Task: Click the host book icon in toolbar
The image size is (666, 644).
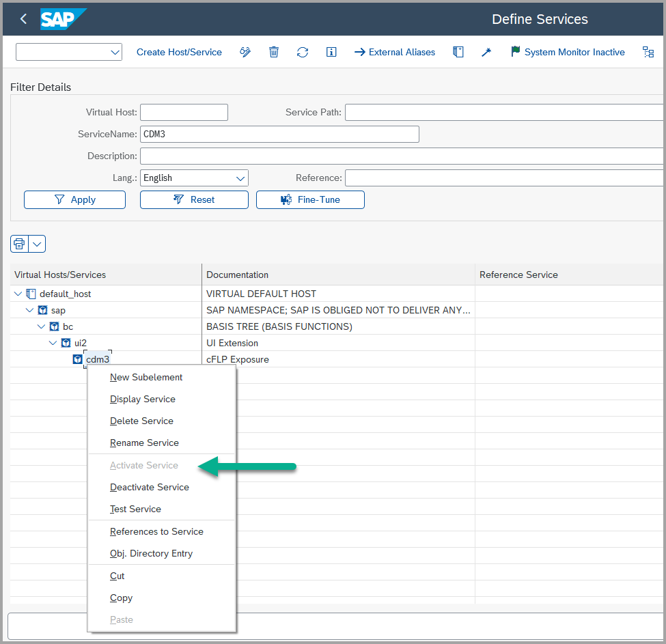Action: click(458, 52)
